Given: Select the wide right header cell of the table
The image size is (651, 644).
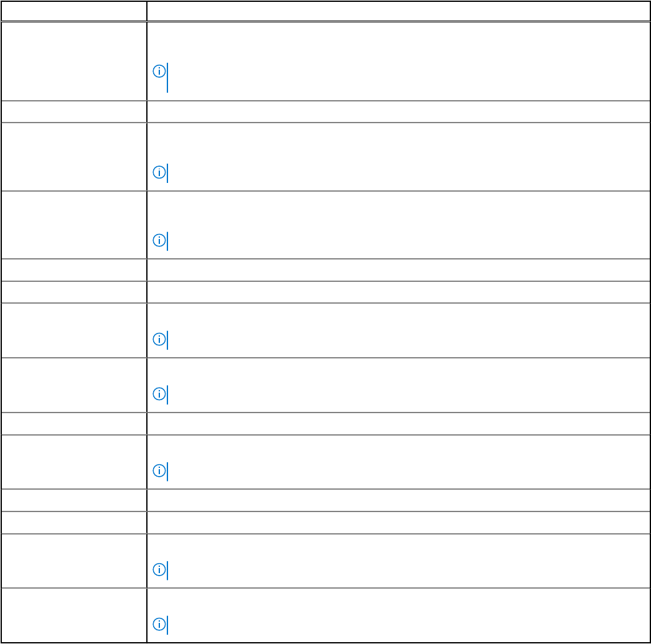Looking at the screenshot, I should tap(398, 11).
